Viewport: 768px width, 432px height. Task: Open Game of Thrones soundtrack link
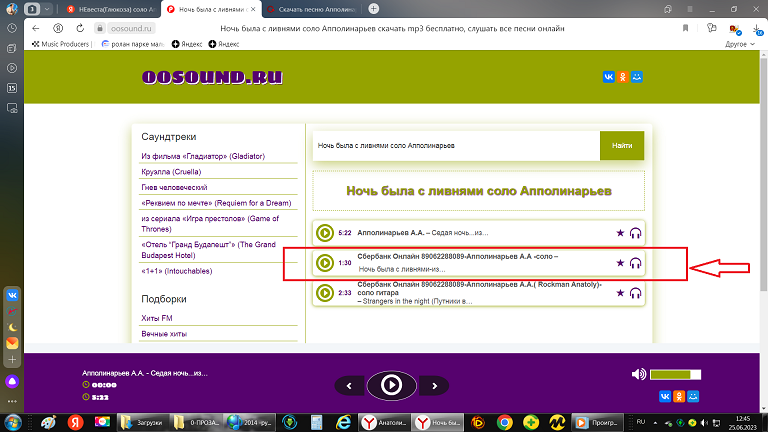click(210, 224)
